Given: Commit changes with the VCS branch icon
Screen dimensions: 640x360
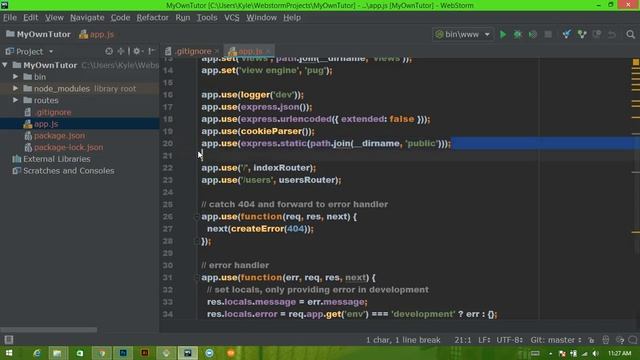Looking at the screenshot, I should [x=582, y=35].
